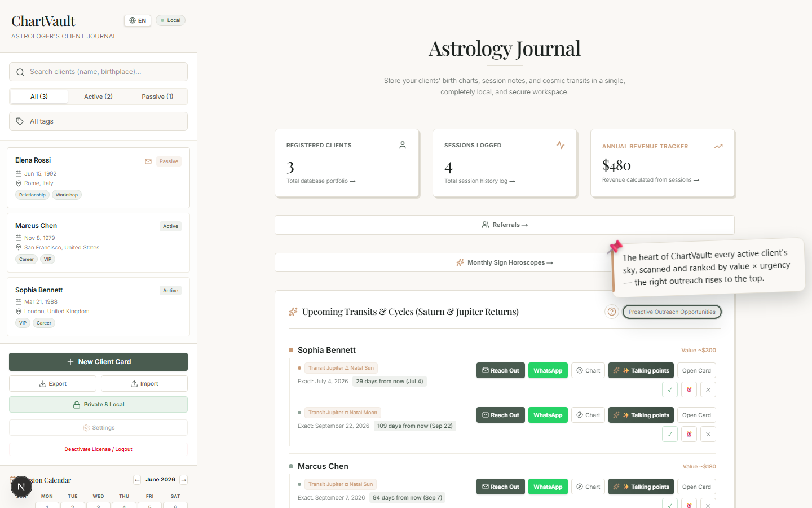Open Talking points for Sophia's July 4 transit
Viewport: 812px width, 508px height.
point(641,370)
